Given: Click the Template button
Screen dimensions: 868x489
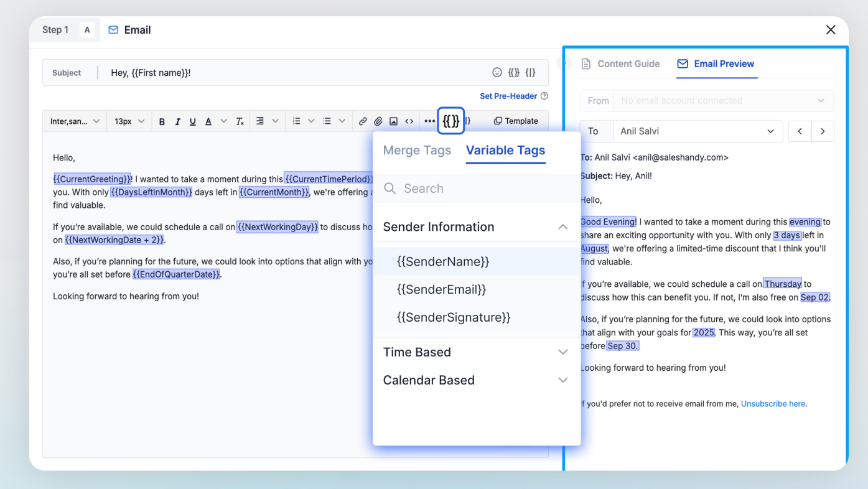Looking at the screenshot, I should tap(516, 121).
